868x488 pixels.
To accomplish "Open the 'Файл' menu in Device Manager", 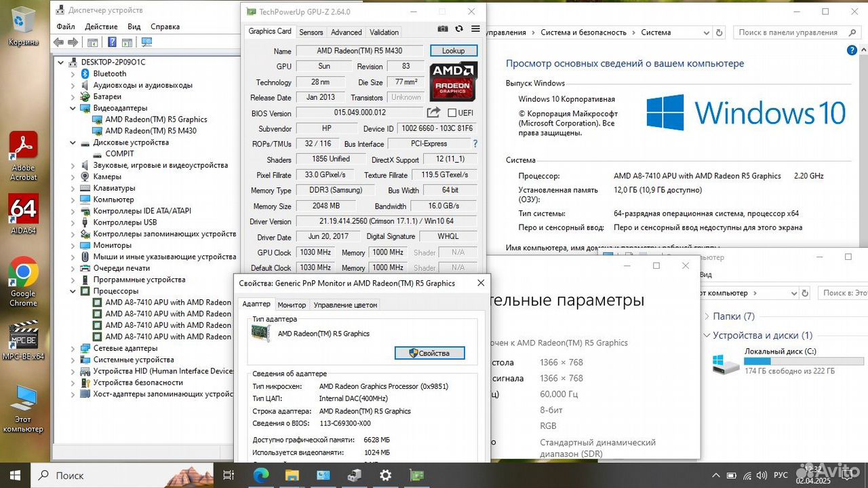I will pyautogui.click(x=66, y=26).
